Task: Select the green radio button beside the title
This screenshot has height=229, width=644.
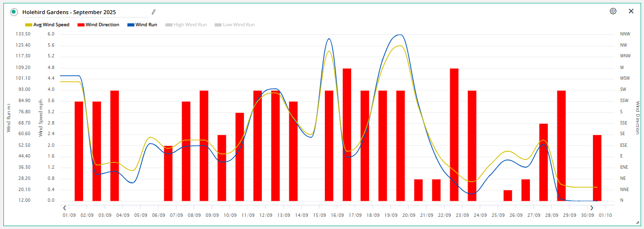Action: (x=14, y=12)
